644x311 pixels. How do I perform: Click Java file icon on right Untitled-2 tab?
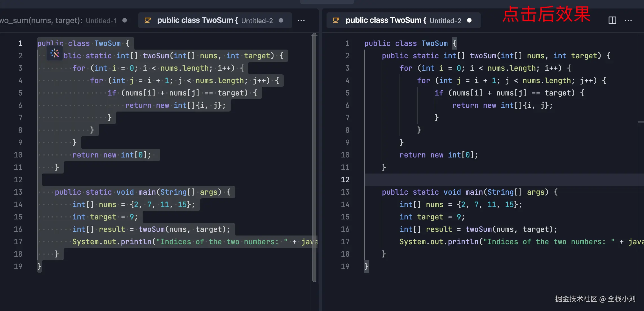pos(336,20)
